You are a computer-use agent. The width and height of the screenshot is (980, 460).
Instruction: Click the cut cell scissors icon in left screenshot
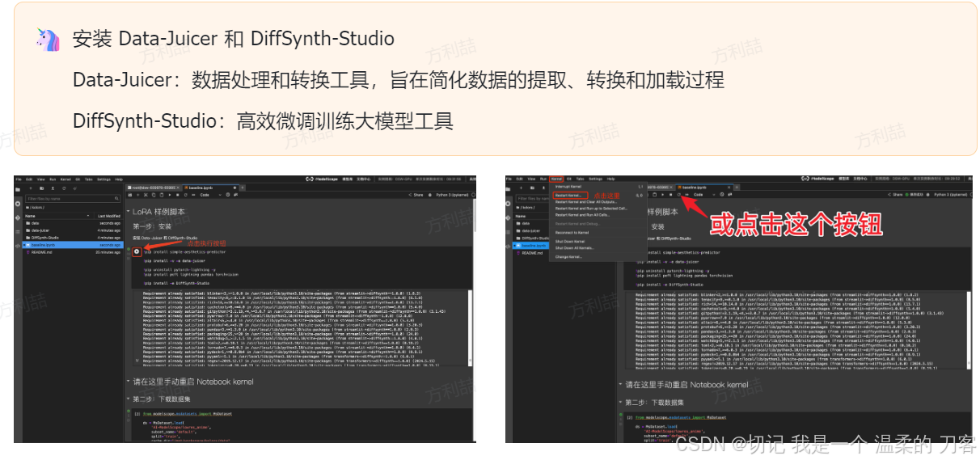[x=146, y=195]
